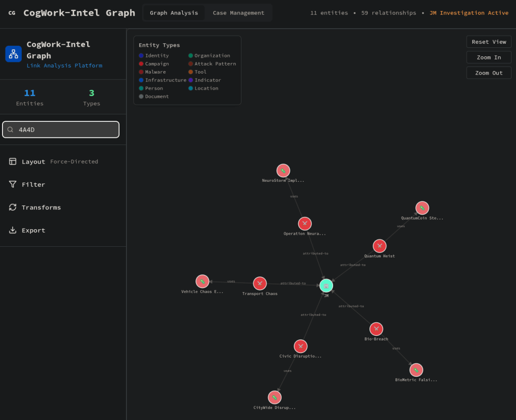Select the Quantum Heist campaign node
The width and height of the screenshot is (516, 420).
[379, 246]
